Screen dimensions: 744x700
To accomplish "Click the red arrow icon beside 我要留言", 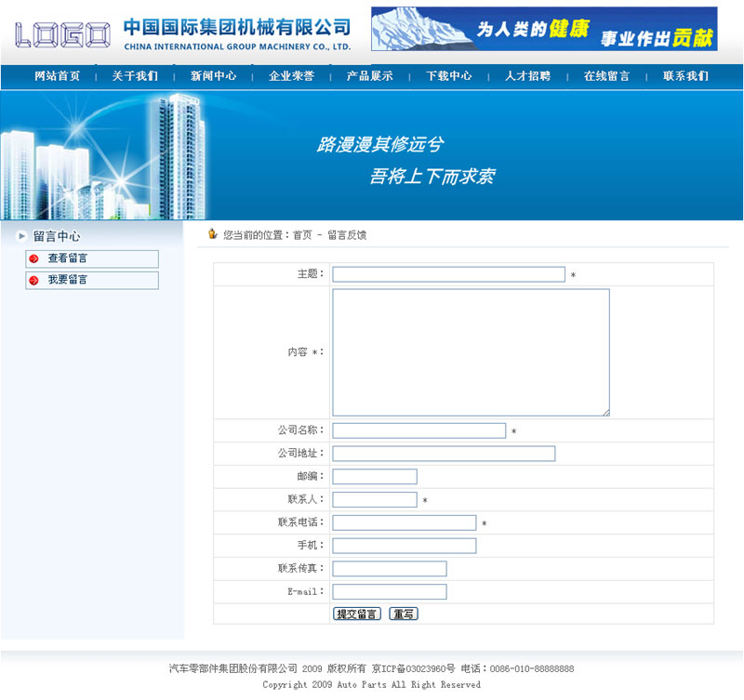I will pyautogui.click(x=33, y=281).
